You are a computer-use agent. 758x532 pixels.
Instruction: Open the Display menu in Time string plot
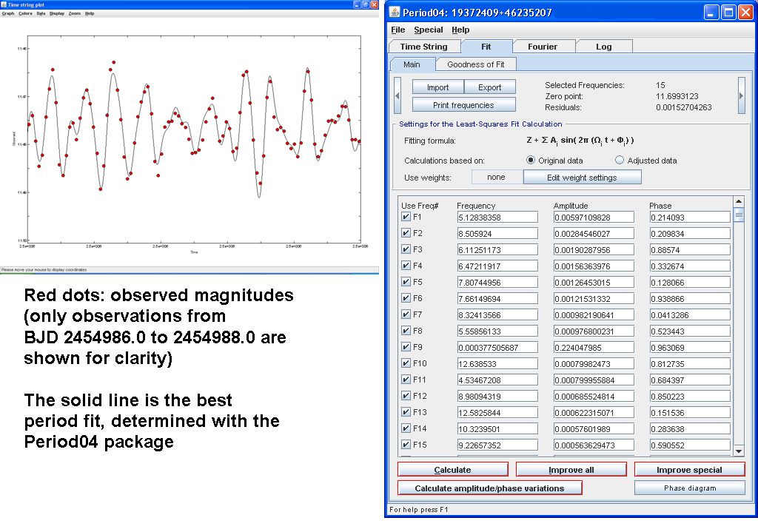[56, 13]
